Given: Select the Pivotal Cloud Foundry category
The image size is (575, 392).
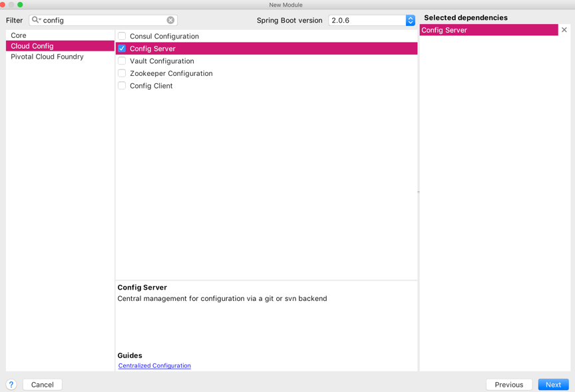Looking at the screenshot, I should click(x=60, y=57).
